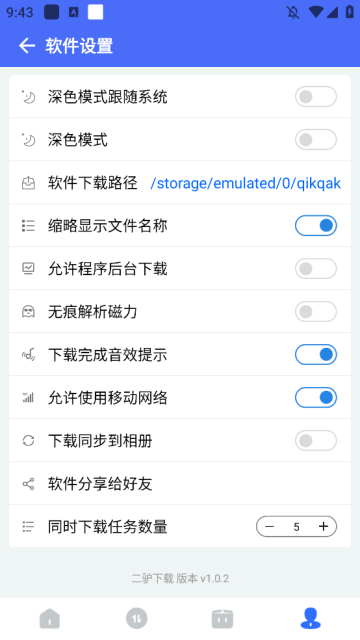The image size is (360, 640).
Task: Tap the back arrow in header
Action: [27, 46]
